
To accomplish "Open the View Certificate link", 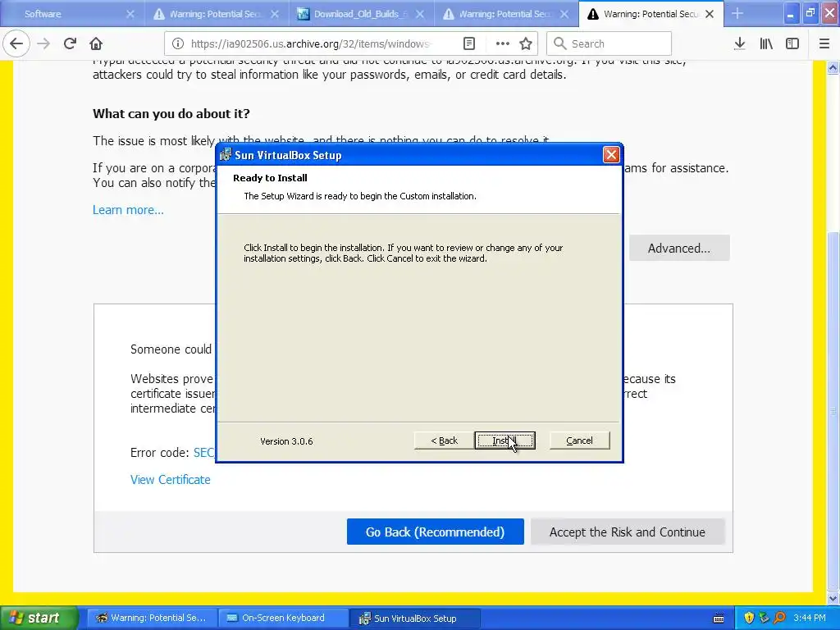I will pos(171,479).
